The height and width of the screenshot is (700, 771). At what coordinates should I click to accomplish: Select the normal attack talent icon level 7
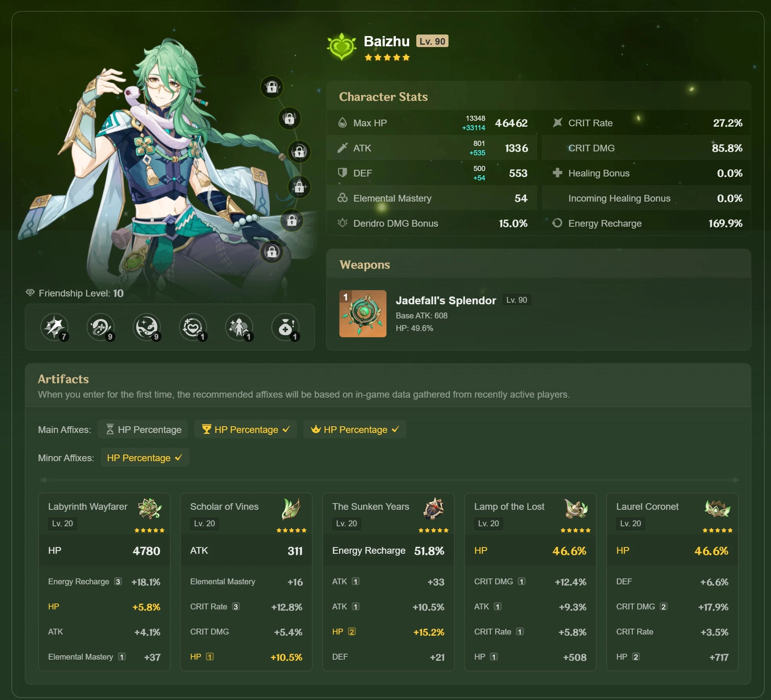tap(54, 327)
